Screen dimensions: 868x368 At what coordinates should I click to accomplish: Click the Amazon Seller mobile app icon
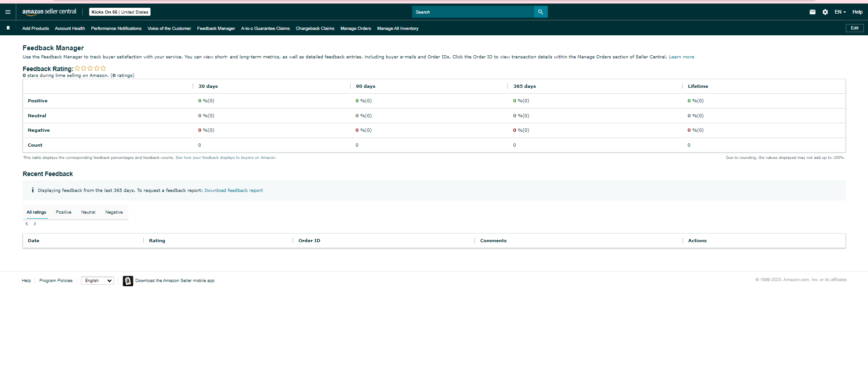pos(128,281)
